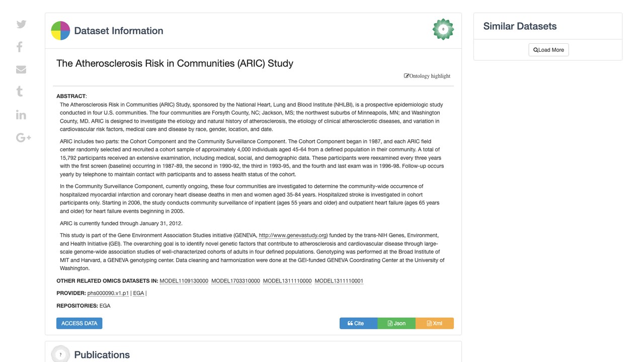Share dataset via Twitter icon
Screen dimensions: 644x362
coord(21,24)
